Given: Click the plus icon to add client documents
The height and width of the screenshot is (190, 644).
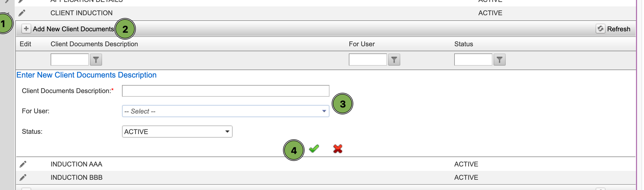Looking at the screenshot, I should point(26,29).
